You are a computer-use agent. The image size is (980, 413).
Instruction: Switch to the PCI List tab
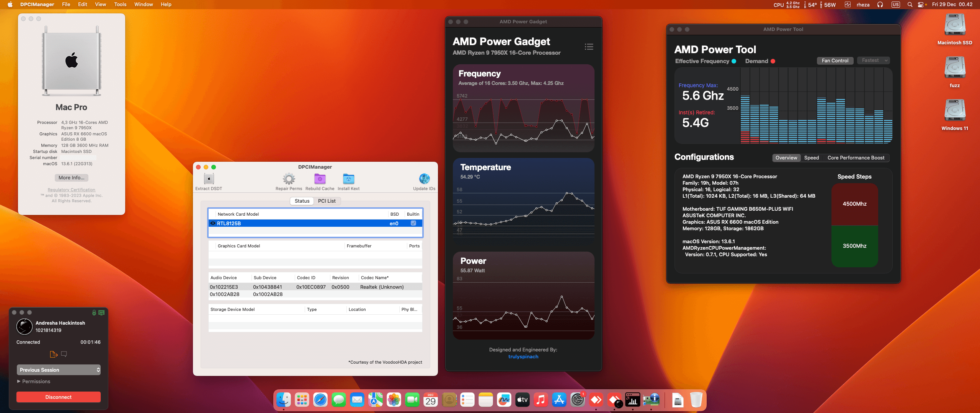point(327,201)
